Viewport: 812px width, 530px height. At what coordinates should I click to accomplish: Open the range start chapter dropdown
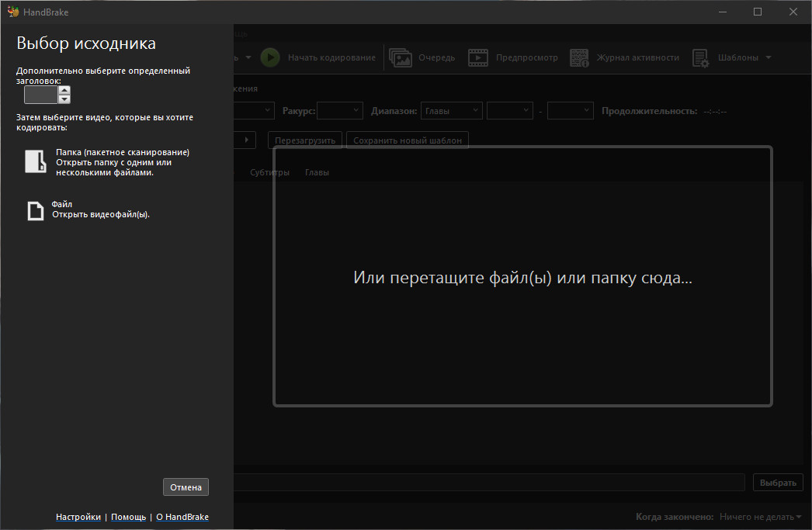pyautogui.click(x=509, y=111)
